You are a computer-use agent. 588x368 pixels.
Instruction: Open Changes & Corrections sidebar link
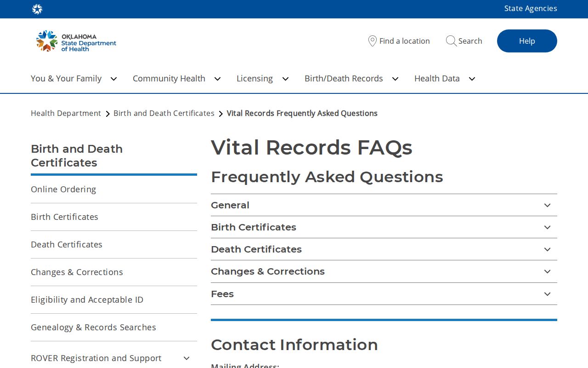77,272
